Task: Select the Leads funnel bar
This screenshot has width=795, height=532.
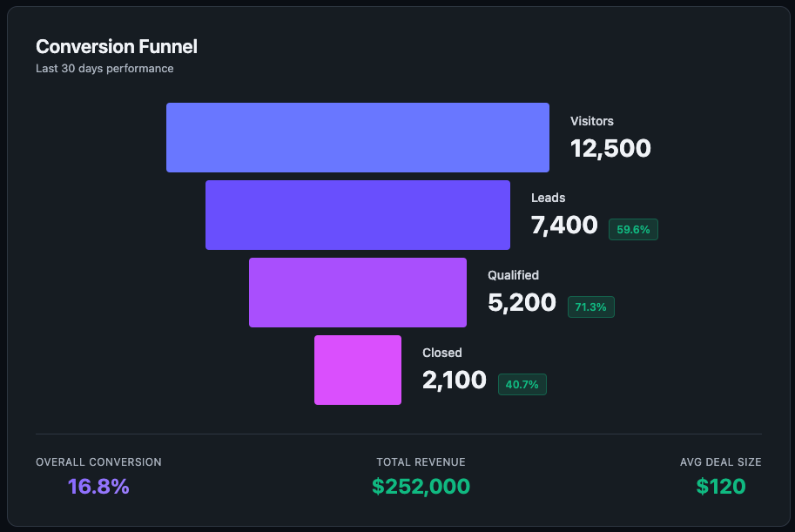Action: pyautogui.click(x=357, y=215)
